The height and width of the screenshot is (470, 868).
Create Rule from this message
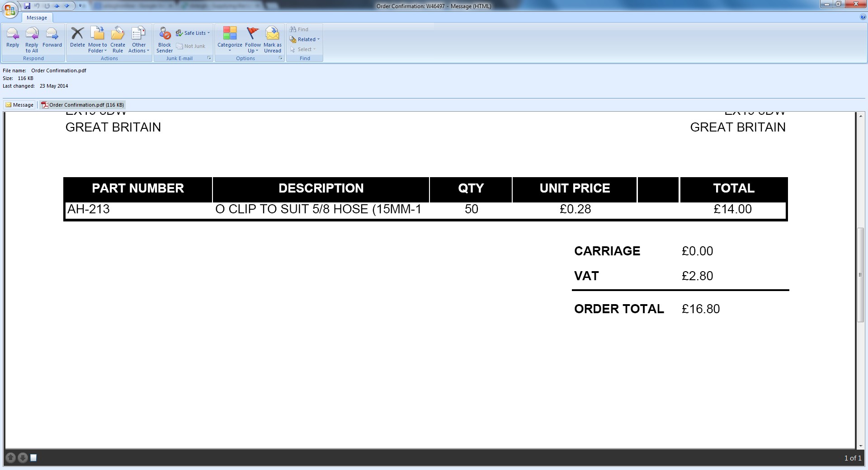(x=118, y=40)
